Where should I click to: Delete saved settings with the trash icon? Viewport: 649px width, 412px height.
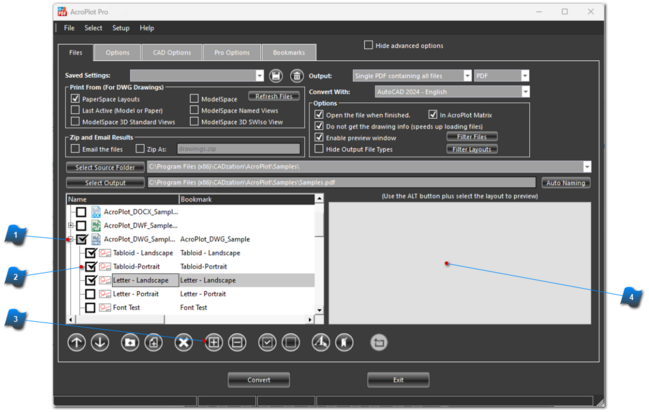(x=297, y=76)
